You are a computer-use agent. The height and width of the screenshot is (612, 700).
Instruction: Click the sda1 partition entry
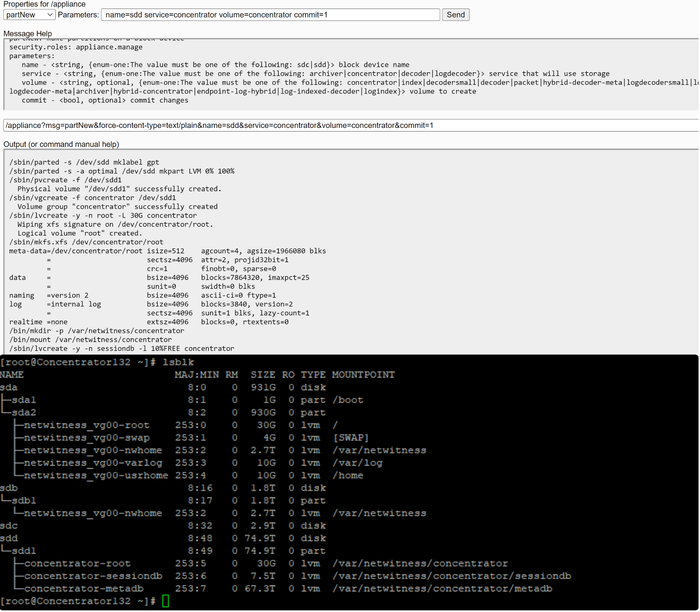point(24,400)
